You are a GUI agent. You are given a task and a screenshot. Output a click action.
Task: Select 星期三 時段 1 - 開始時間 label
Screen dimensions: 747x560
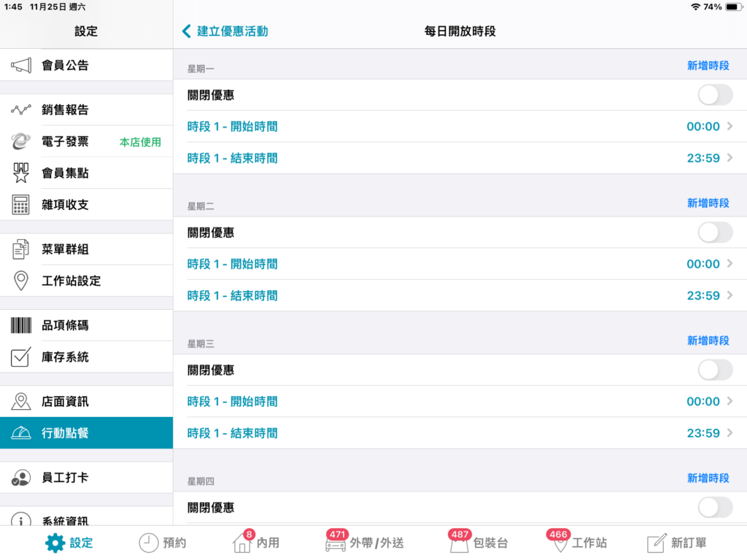coord(233,402)
